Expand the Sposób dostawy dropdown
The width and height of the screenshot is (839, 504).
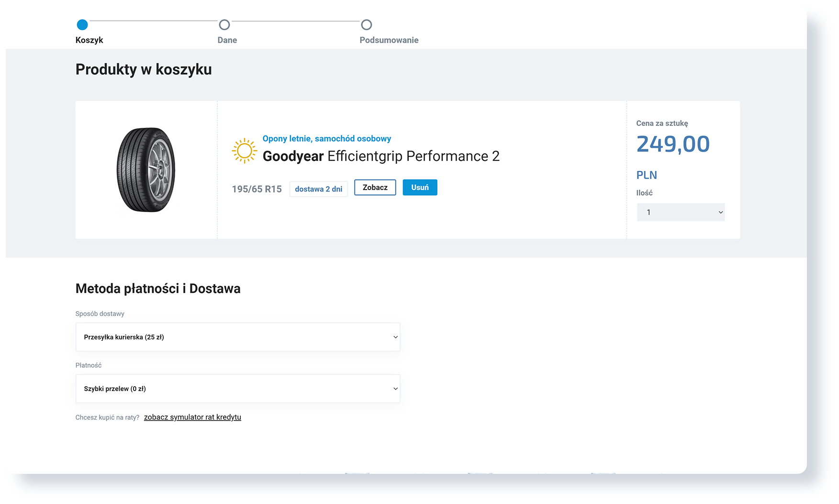click(x=238, y=337)
